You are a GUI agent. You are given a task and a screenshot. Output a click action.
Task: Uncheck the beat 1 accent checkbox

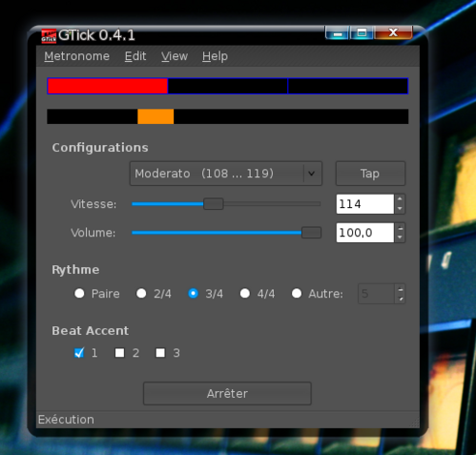pos(79,353)
